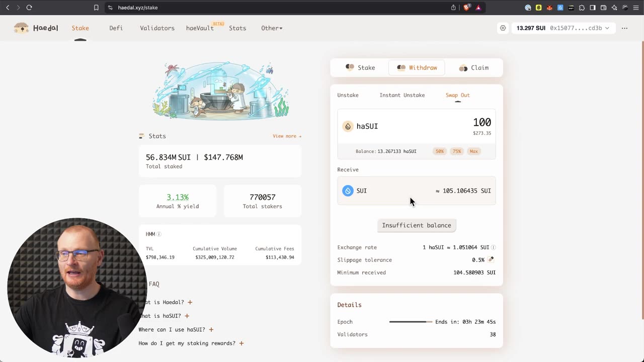The image size is (644, 362).
Task: Expand the 'What is haSUI?' FAQ
Action: pyautogui.click(x=187, y=316)
